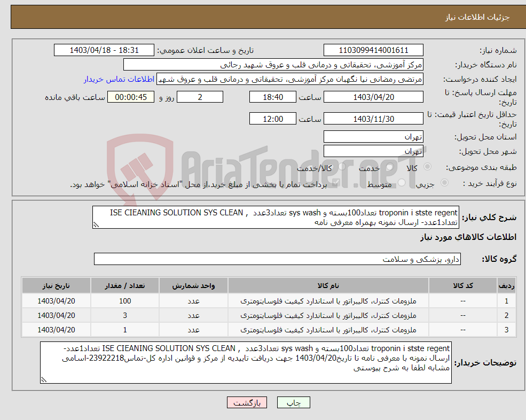
Task: Click the buyer notes textarea
Action: pos(246,363)
